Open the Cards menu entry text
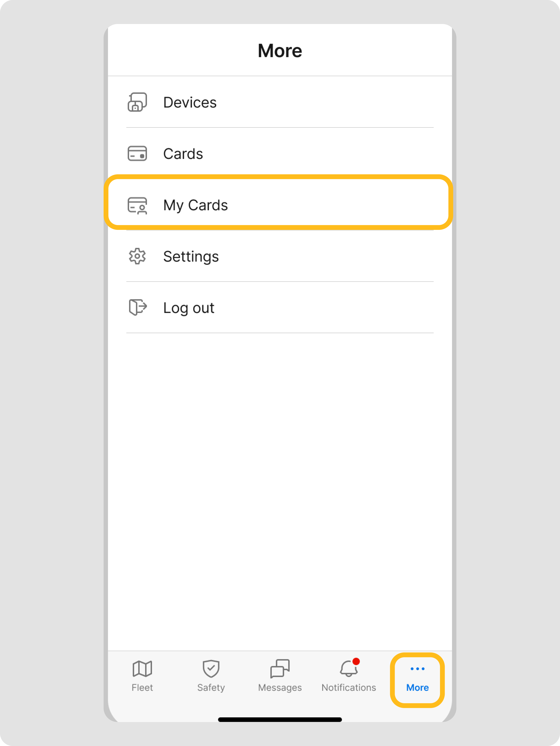The width and height of the screenshot is (560, 746). (183, 154)
